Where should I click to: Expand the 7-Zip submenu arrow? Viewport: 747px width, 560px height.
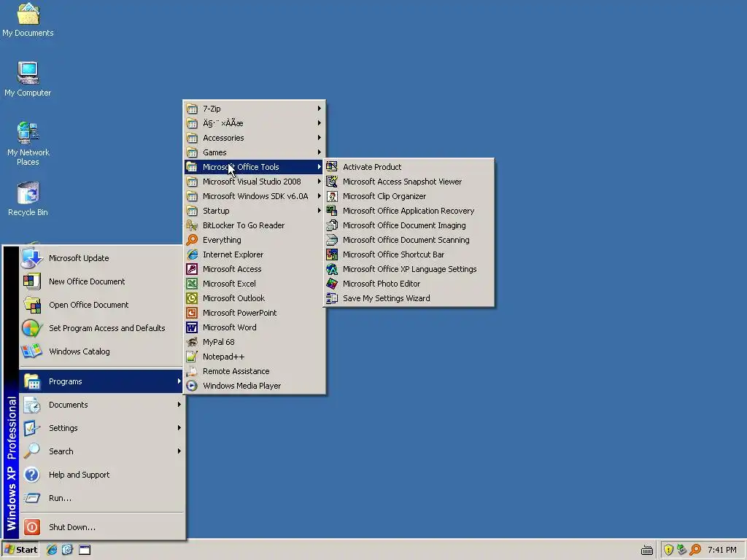320,109
